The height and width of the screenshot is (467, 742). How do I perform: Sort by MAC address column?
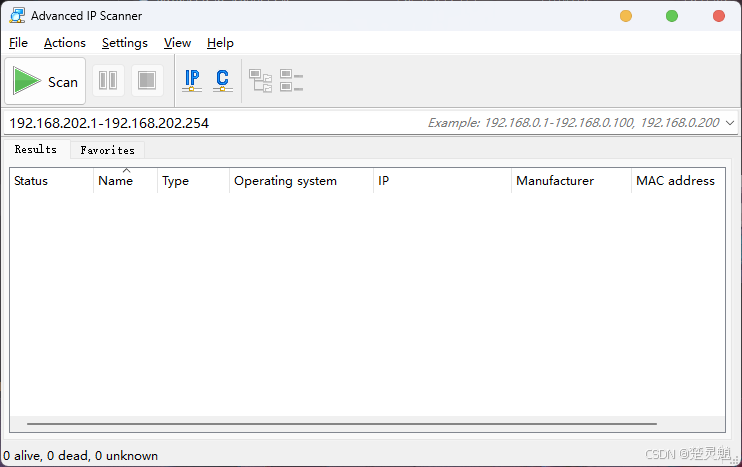click(678, 181)
